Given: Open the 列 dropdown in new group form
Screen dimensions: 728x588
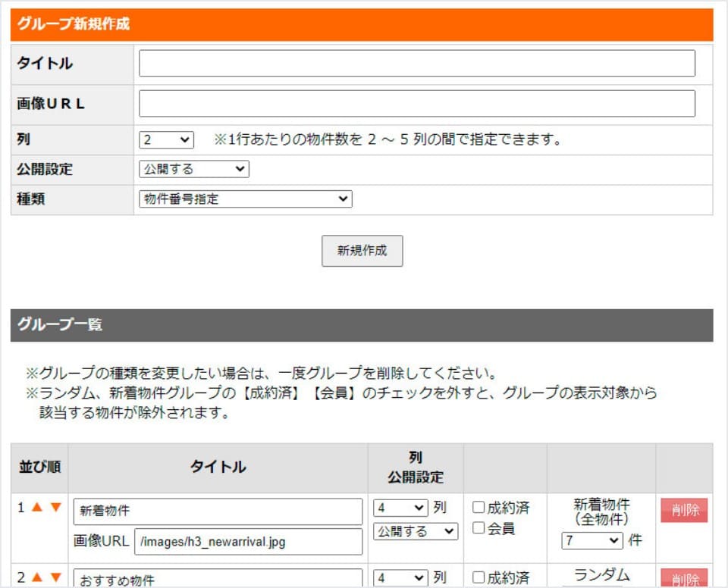Looking at the screenshot, I should coord(166,140).
